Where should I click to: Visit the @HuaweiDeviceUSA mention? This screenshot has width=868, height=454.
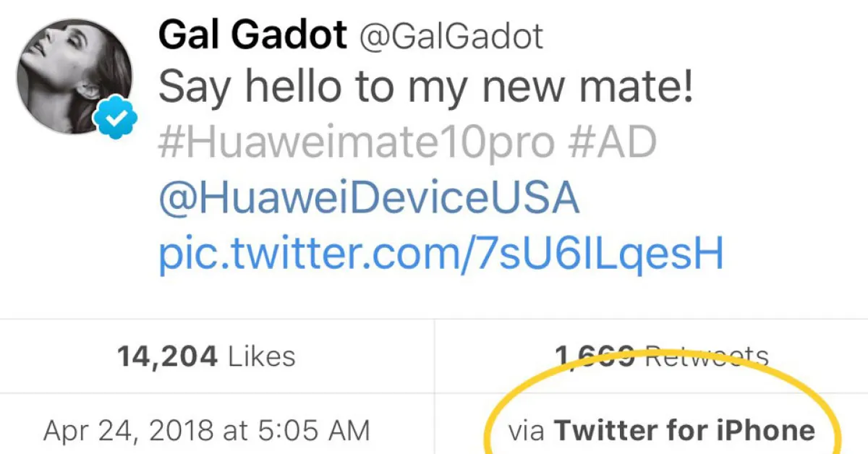click(369, 198)
